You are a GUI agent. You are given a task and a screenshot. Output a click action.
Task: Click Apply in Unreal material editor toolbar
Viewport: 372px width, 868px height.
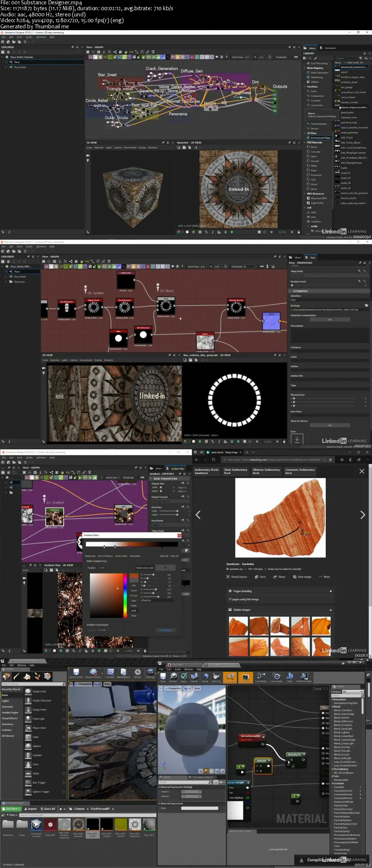(184, 677)
